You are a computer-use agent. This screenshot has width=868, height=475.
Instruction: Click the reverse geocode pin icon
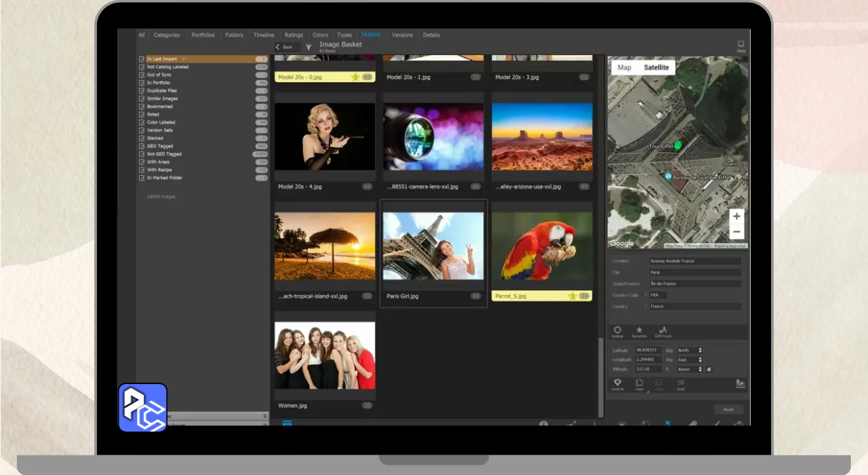coord(617,383)
